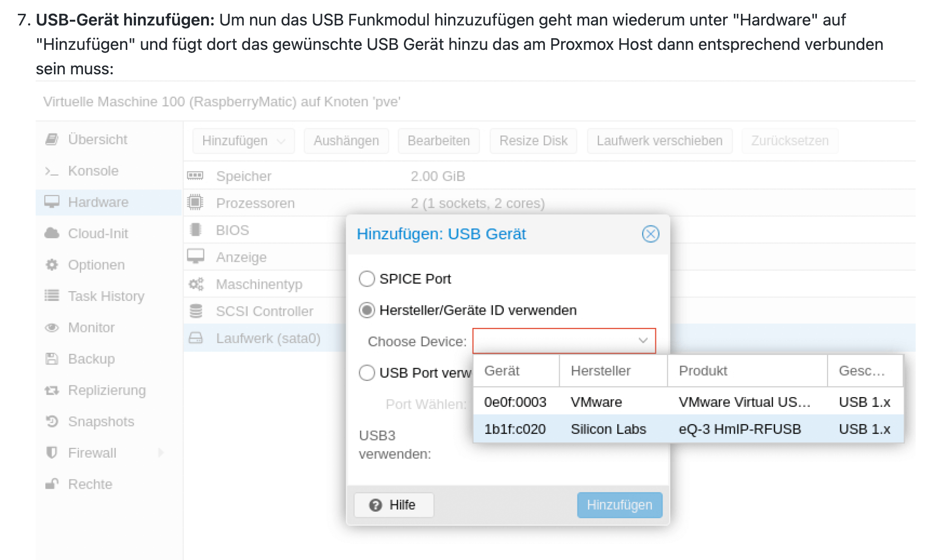Open the Choose Device dropdown
Image resolution: width=934 pixels, height=560 pixels.
(x=564, y=341)
